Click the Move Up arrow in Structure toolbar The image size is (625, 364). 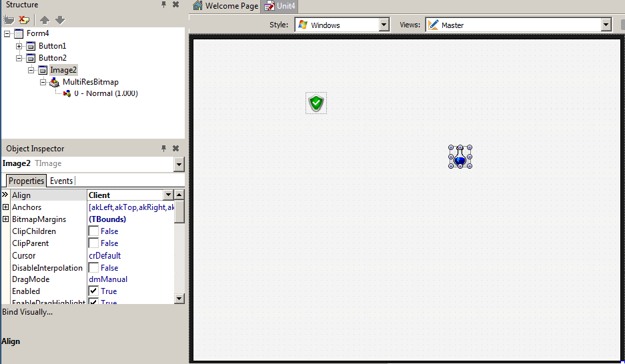45,20
